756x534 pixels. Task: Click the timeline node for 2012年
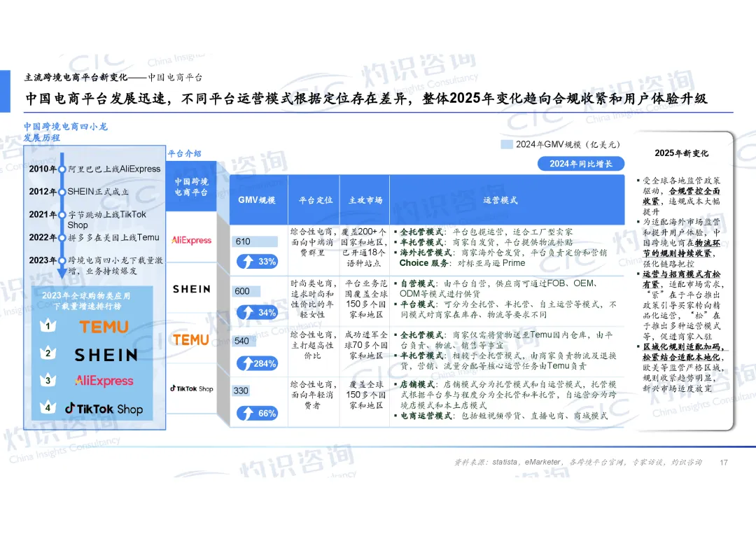(x=62, y=192)
